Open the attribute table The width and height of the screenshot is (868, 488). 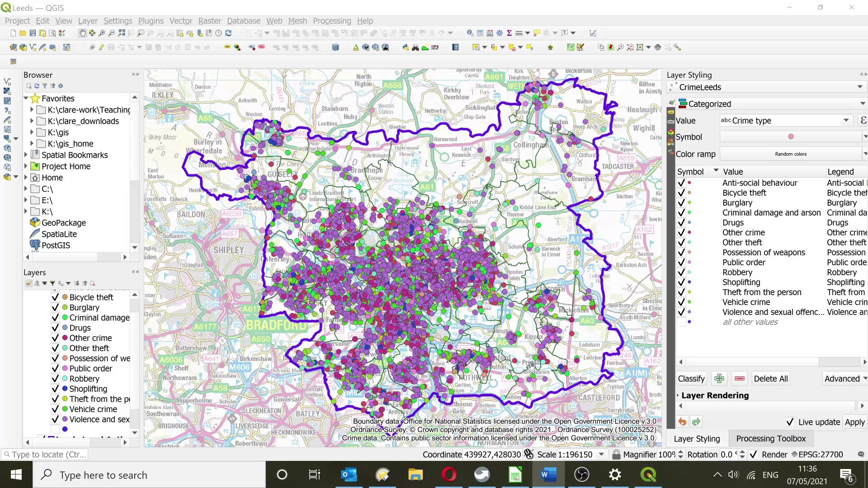pos(480,33)
